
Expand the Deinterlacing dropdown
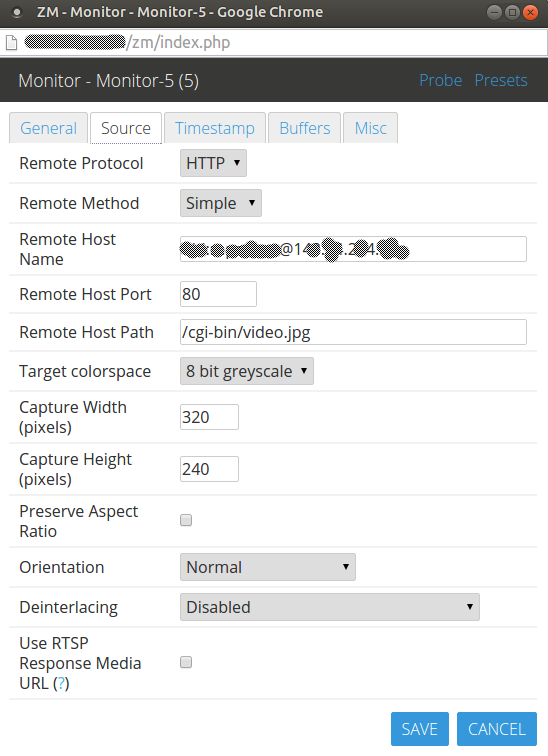point(330,607)
